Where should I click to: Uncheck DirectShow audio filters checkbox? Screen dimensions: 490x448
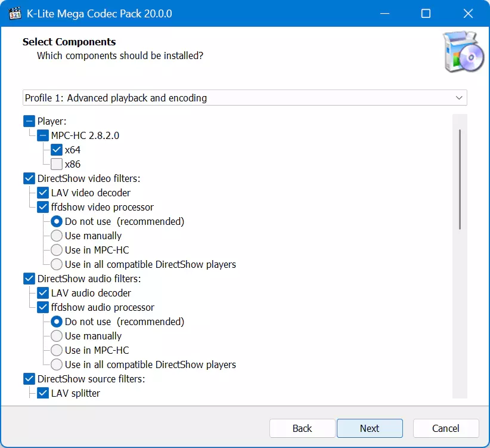point(29,279)
